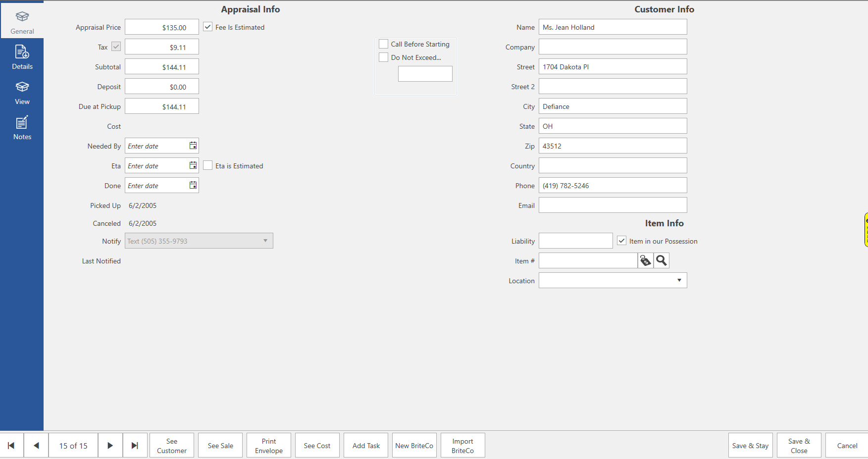Click the search magnifier beside Item #
This screenshot has width=868, height=459.
click(x=662, y=260)
